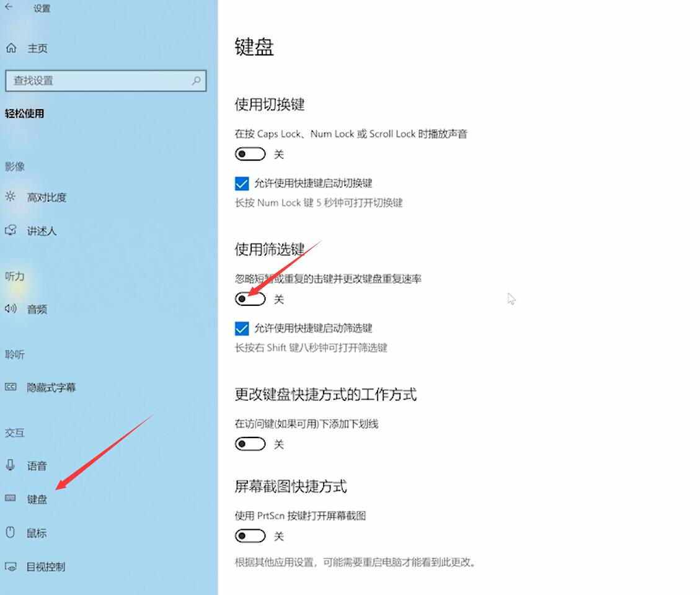Uncheck 允许使用快捷键启动切换键 checkbox
700x595 pixels.
(x=242, y=183)
